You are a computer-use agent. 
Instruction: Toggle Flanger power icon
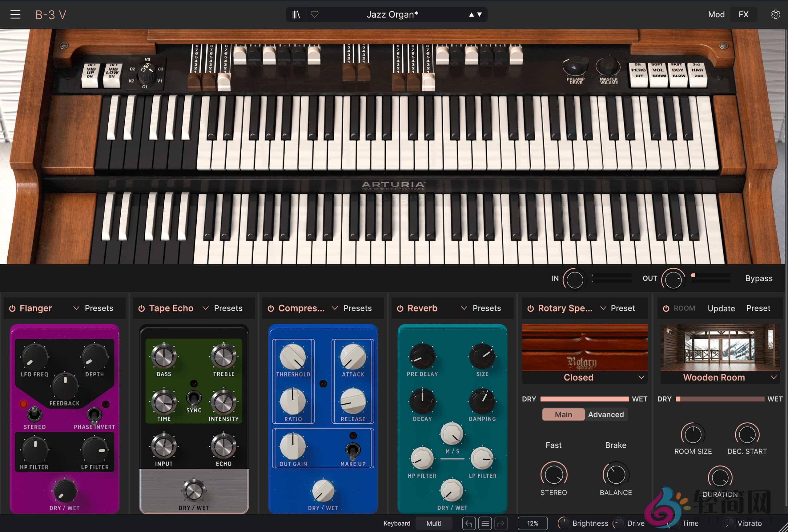[12, 308]
